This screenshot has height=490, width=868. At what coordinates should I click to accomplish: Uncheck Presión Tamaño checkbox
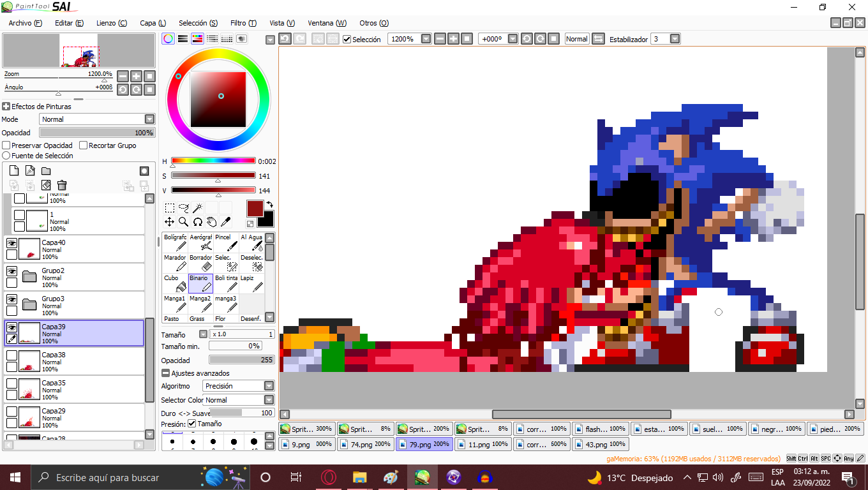click(x=191, y=424)
